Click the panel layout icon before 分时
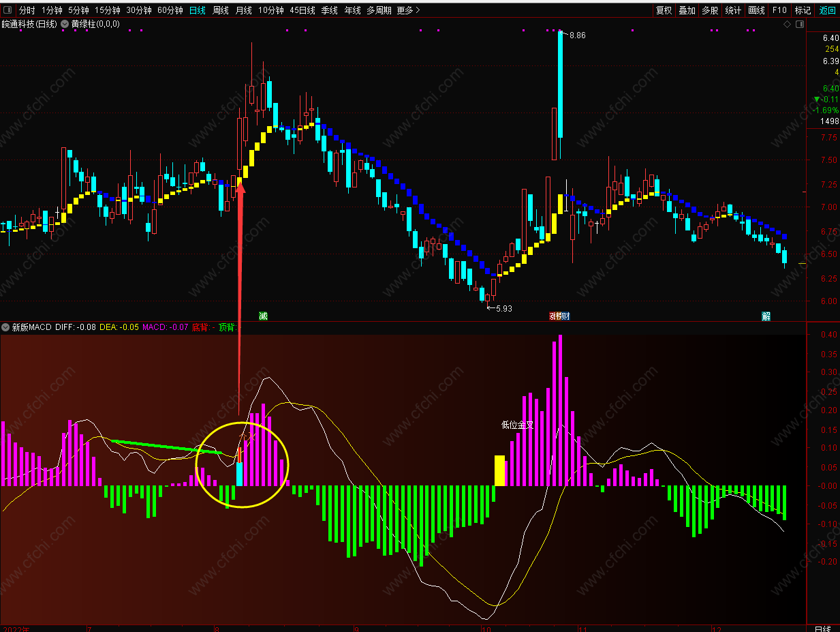This screenshot has width=840, height=632. point(7,10)
